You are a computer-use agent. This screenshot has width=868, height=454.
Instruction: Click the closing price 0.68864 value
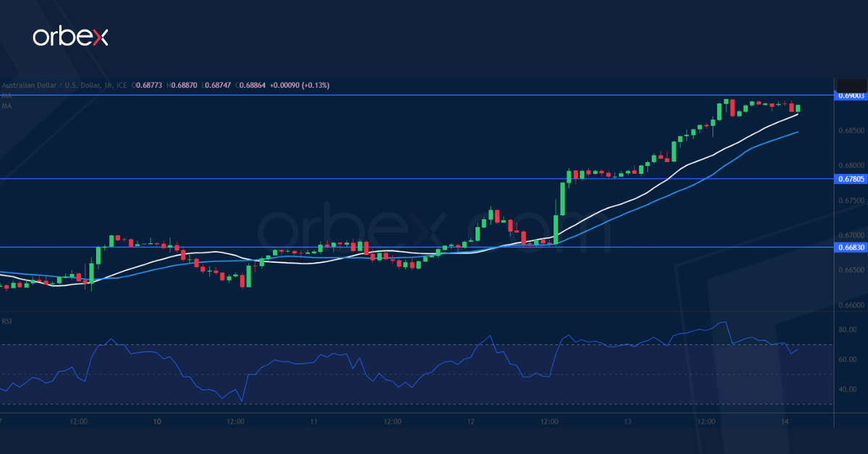point(251,85)
